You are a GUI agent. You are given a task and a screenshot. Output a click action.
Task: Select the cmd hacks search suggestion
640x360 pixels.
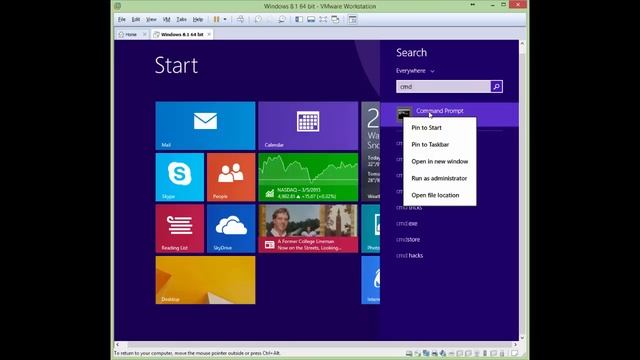(x=409, y=256)
